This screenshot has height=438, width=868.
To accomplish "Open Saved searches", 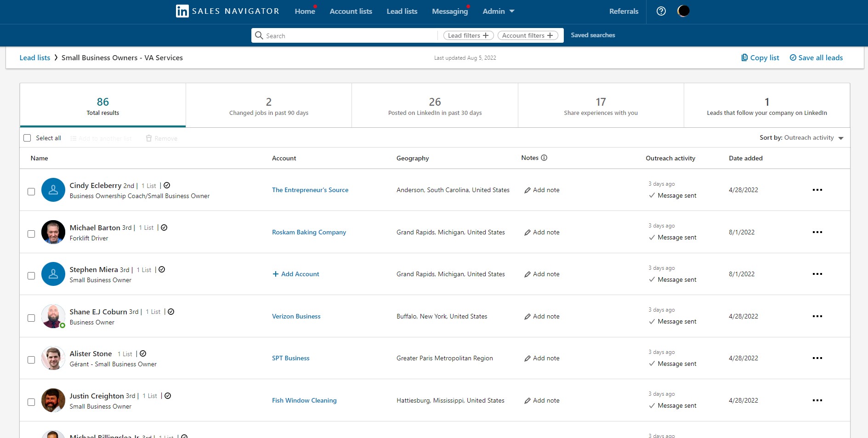I will pos(593,35).
